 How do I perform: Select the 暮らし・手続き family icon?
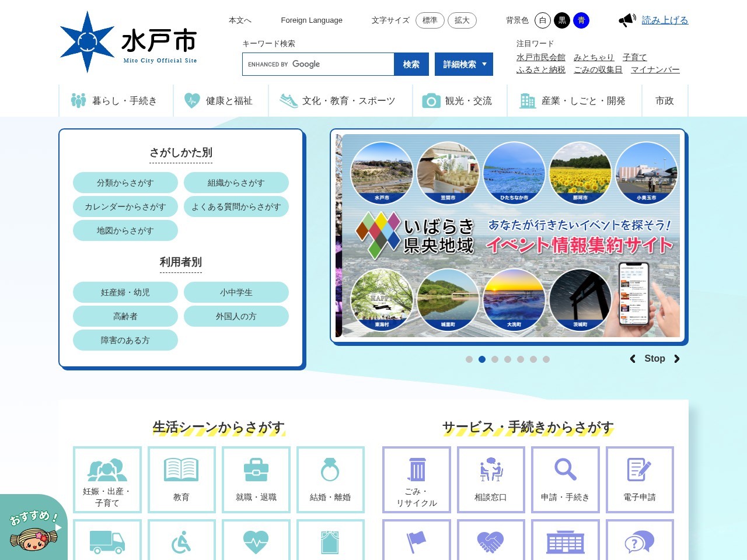point(79,100)
